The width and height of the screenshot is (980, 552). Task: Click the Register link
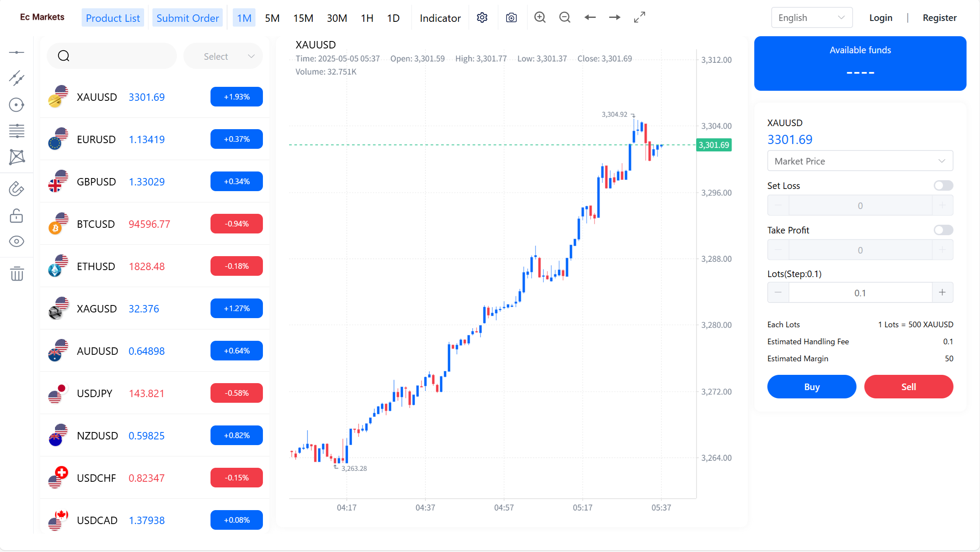pyautogui.click(x=939, y=18)
